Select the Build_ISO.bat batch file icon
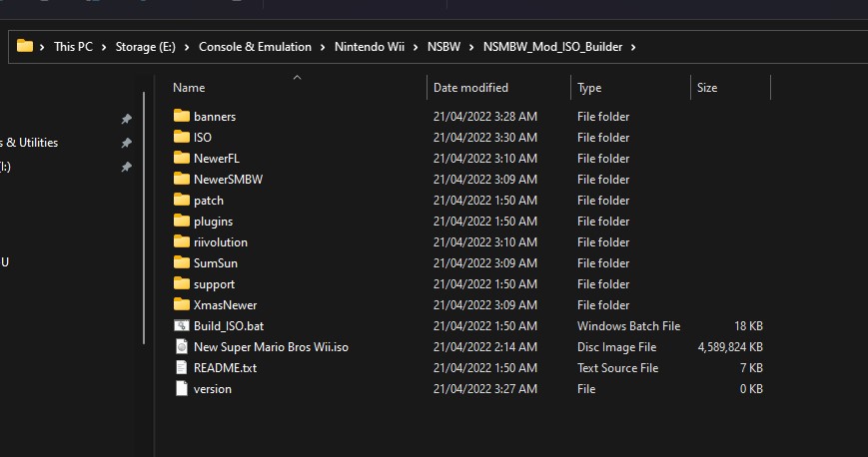Viewport: 868px width, 457px height. (182, 326)
